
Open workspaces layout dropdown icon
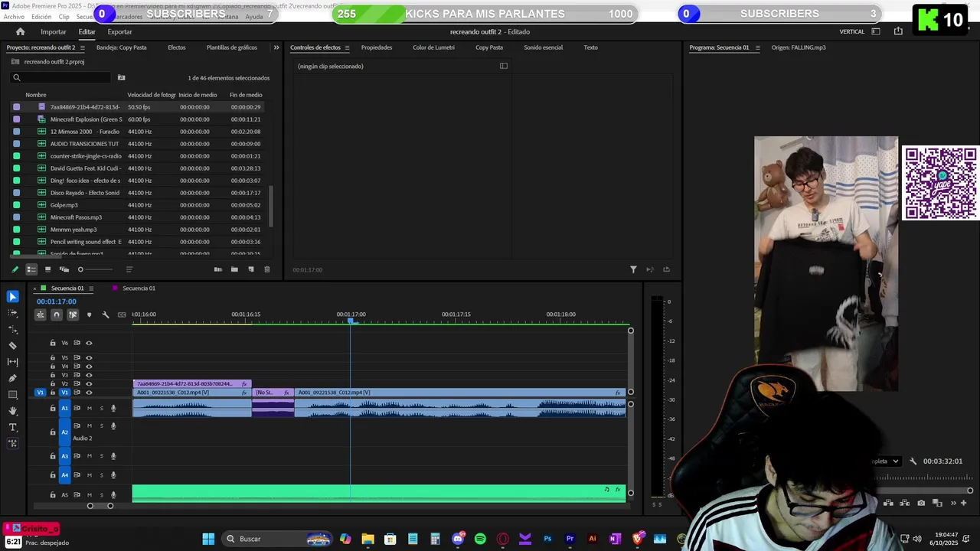pos(876,31)
